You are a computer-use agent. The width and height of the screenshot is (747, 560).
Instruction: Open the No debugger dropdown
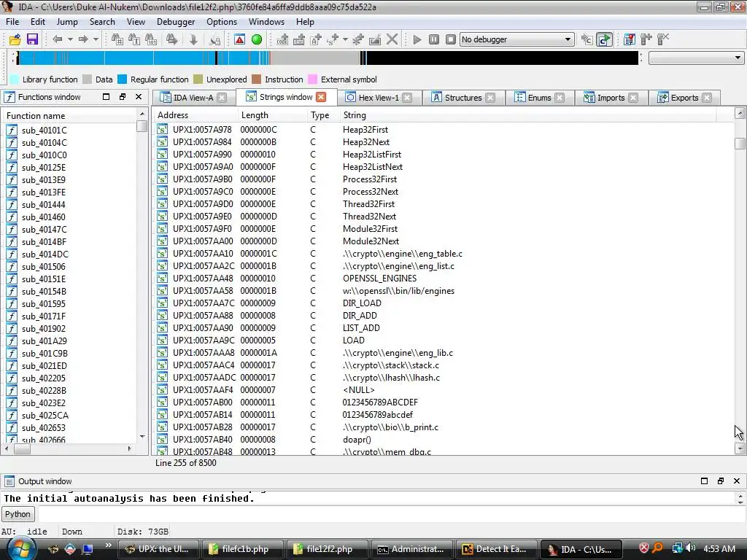(516, 39)
